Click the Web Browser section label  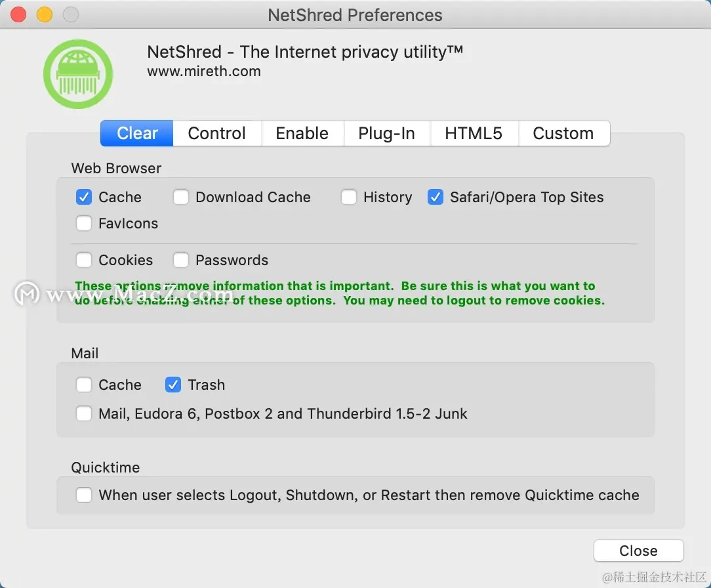point(116,168)
